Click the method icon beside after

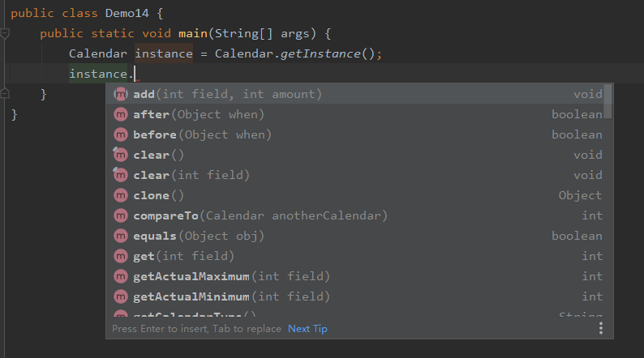(121, 114)
